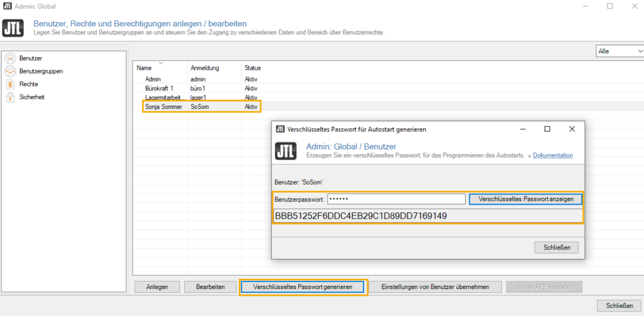Click the Status column header

[x=252, y=68]
